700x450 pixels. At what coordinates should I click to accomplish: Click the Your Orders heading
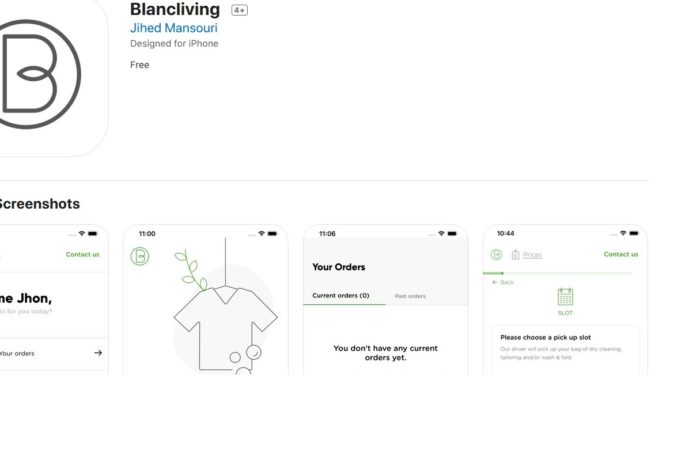(339, 267)
